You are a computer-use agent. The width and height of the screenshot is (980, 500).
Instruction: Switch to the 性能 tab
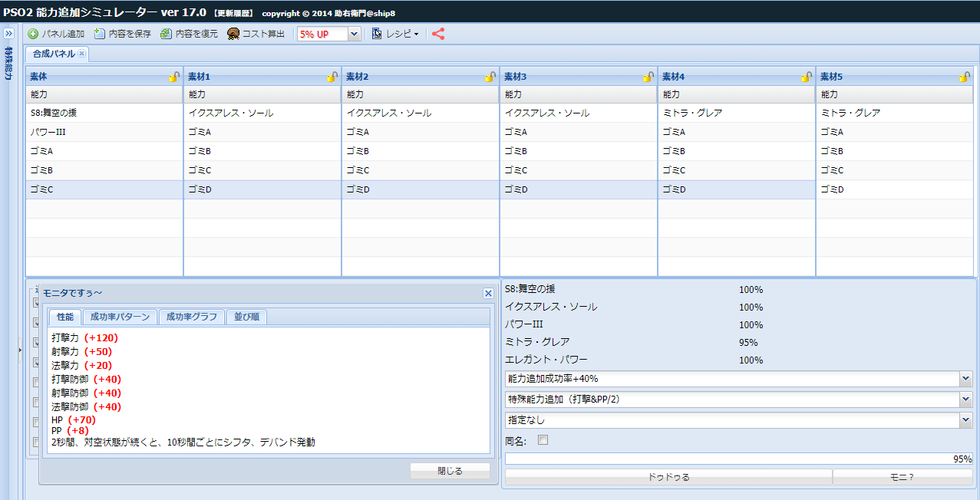coord(64,317)
